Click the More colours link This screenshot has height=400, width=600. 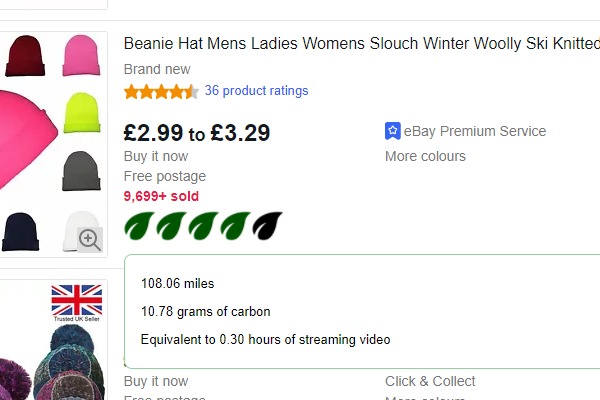[x=425, y=156]
